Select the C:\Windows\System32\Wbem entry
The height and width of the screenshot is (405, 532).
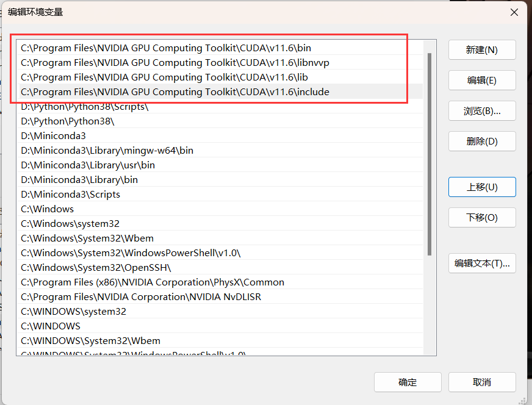coord(221,238)
